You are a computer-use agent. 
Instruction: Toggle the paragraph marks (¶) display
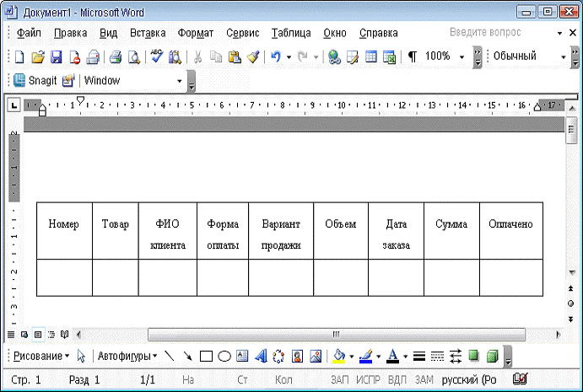[412, 57]
